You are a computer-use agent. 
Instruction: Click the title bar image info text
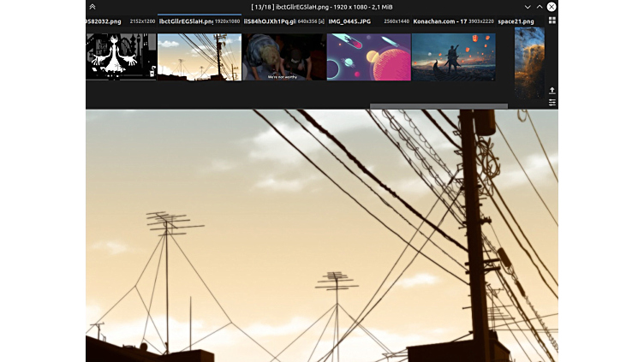[x=322, y=7]
